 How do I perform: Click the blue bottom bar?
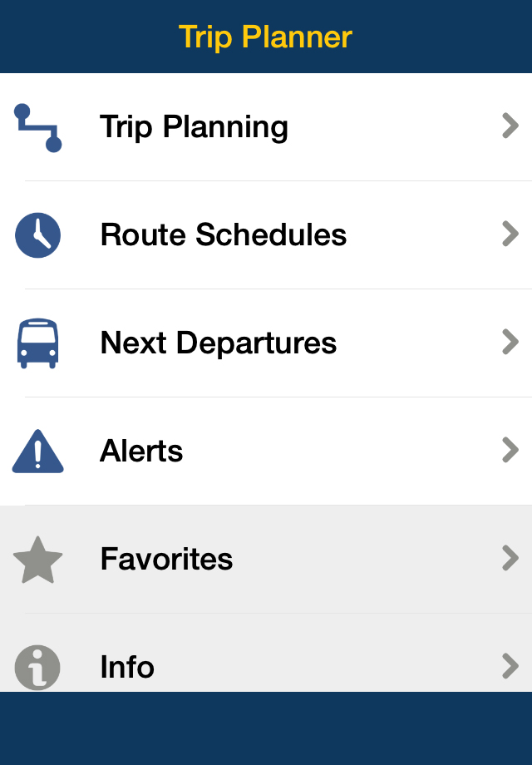pyautogui.click(x=266, y=728)
